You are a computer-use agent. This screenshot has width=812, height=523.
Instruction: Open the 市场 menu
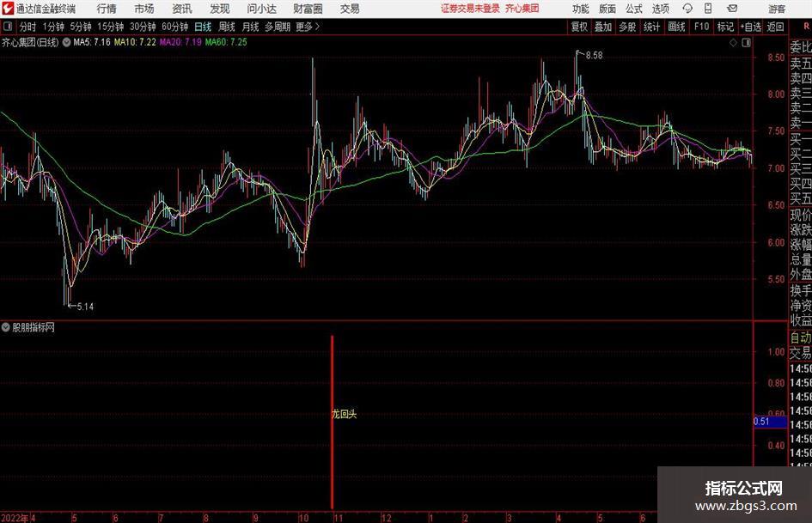pos(144,9)
